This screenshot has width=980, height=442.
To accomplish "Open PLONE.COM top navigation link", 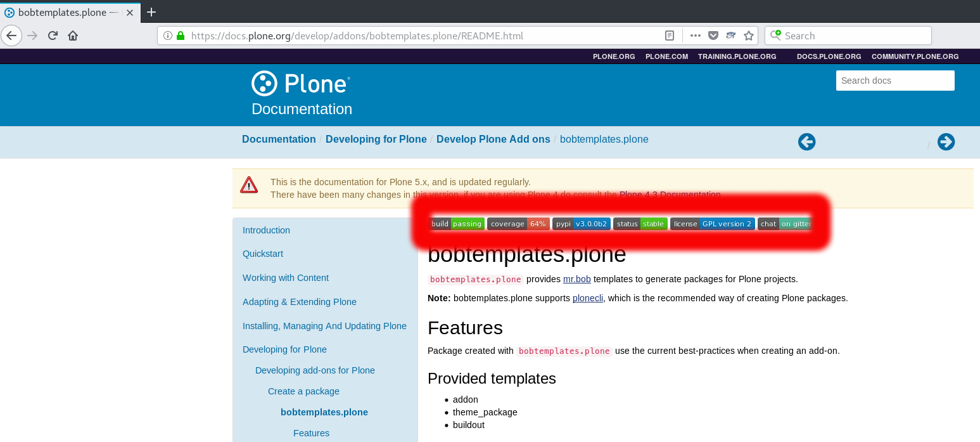I will [x=666, y=56].
